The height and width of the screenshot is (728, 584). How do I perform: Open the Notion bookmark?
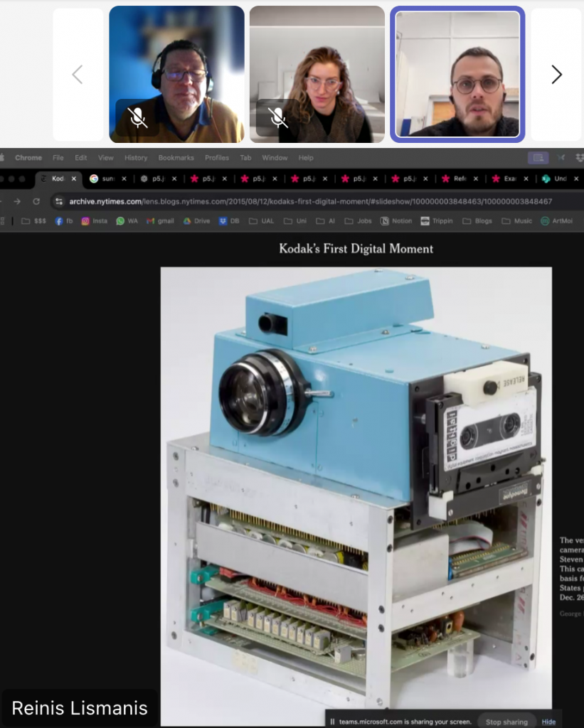coord(396,221)
